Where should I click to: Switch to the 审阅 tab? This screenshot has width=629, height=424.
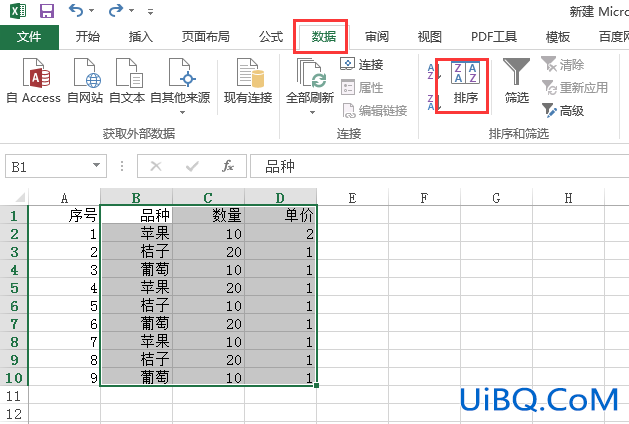pos(377,37)
